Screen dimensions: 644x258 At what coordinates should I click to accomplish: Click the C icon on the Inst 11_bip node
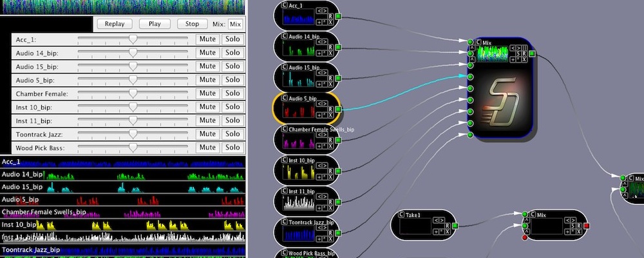pos(285,192)
